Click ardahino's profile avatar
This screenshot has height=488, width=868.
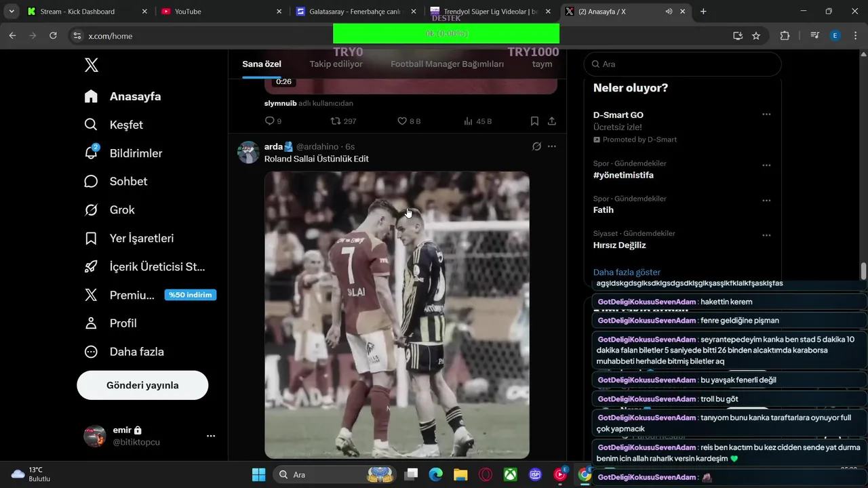click(248, 152)
